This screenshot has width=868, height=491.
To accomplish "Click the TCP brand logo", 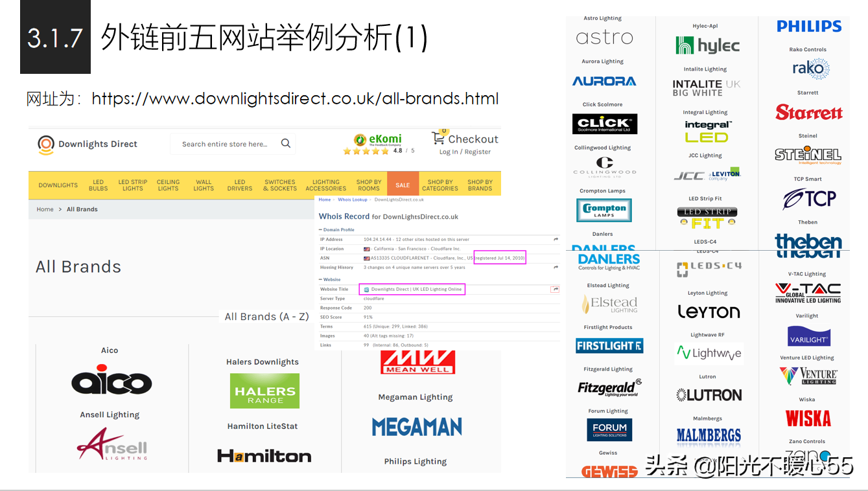I will pyautogui.click(x=809, y=198).
